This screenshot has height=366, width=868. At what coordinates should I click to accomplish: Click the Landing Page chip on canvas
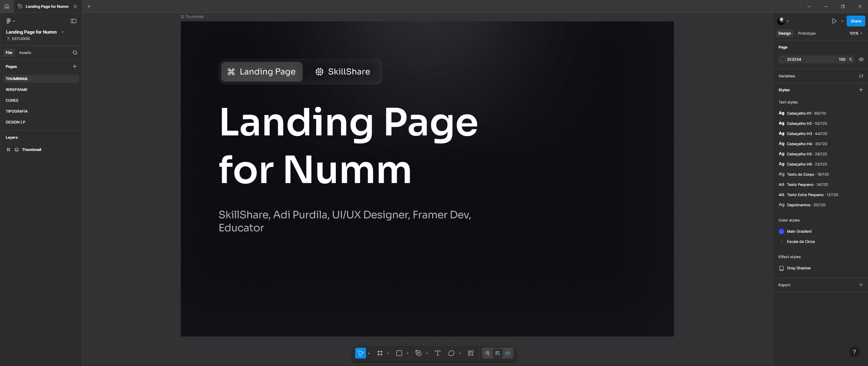(262, 72)
